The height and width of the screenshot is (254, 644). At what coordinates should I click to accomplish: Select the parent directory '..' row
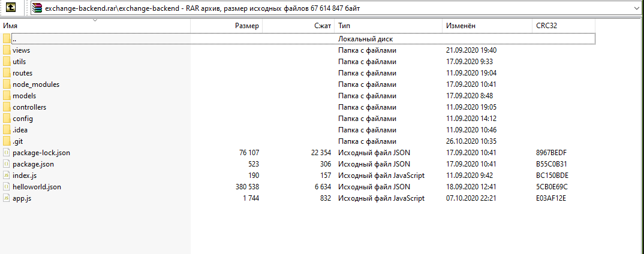coord(14,39)
